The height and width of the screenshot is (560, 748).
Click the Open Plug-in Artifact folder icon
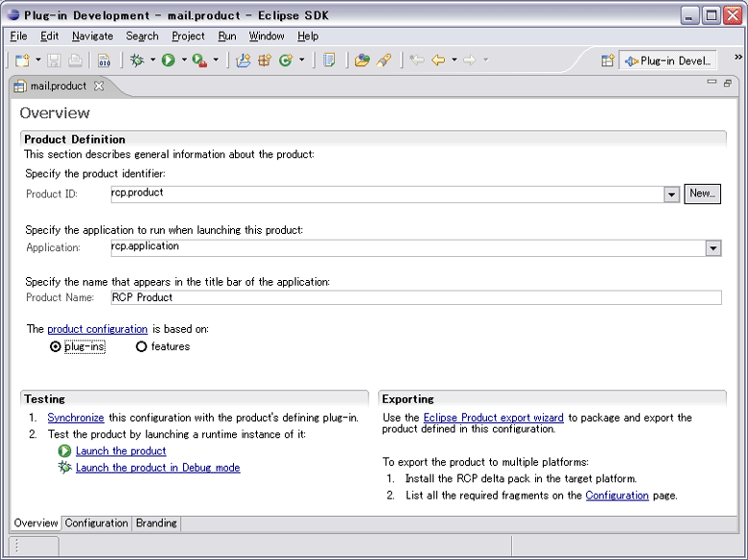362,60
